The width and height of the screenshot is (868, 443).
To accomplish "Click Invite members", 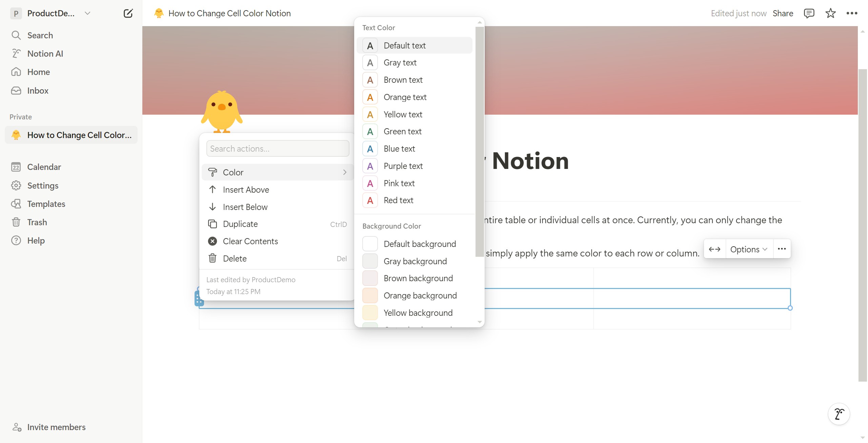I will pyautogui.click(x=71, y=427).
